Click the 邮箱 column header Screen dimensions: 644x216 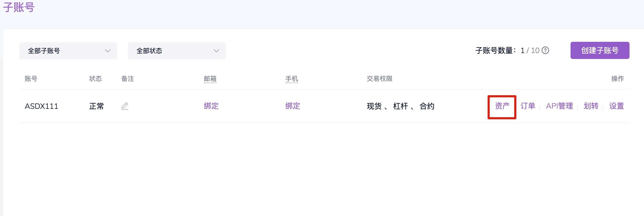pos(210,79)
